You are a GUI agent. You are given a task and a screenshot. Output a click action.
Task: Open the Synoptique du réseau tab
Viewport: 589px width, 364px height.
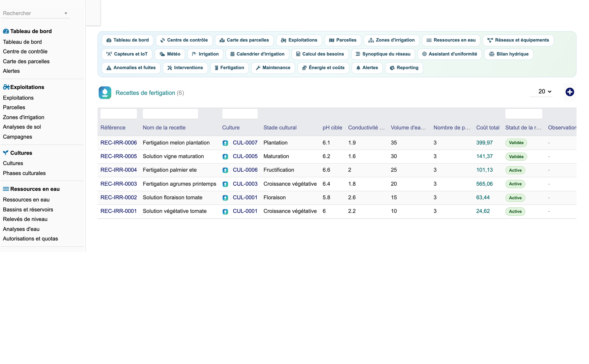pyautogui.click(x=383, y=54)
